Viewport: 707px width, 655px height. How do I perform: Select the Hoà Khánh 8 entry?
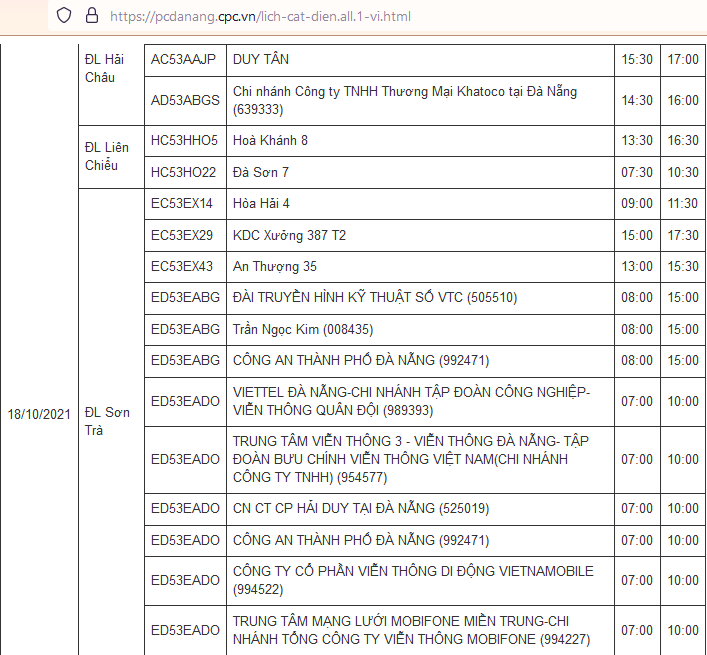(x=270, y=140)
